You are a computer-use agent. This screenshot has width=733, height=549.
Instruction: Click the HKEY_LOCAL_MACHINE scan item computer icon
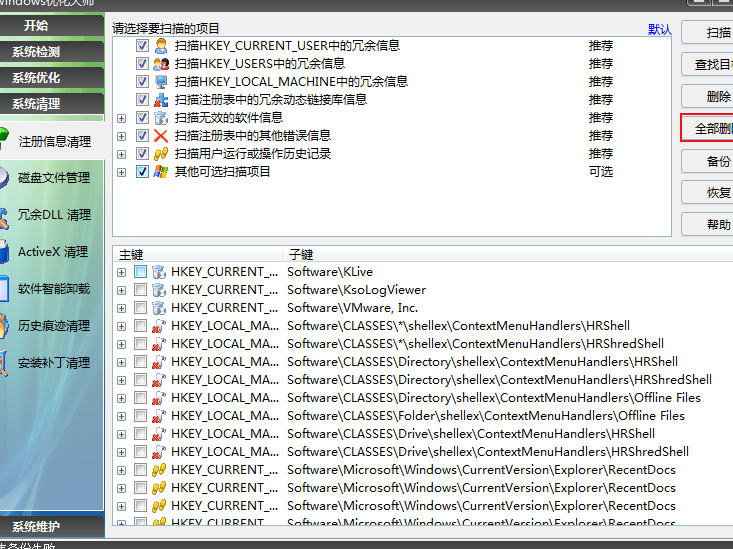coord(161,82)
